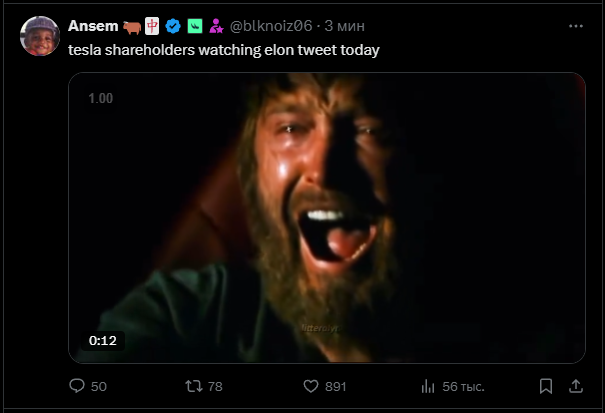Viewport: 605px width, 413px height.
Task: Open Ansem's profile picture
Action: 40,36
